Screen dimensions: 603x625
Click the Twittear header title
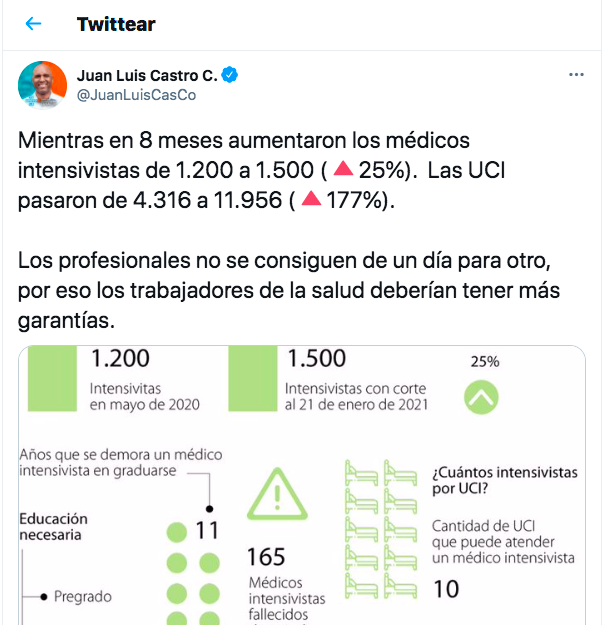(x=116, y=24)
